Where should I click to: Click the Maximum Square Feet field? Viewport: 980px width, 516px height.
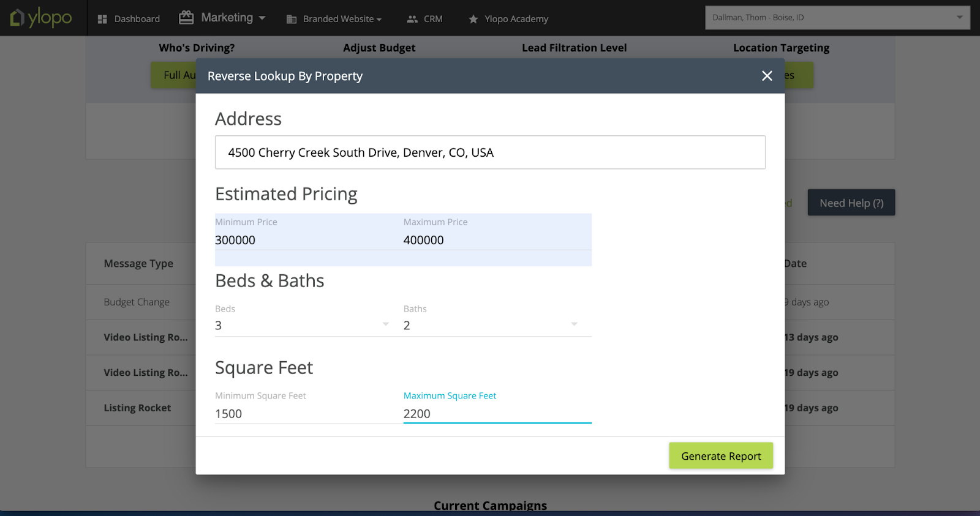(496, 414)
